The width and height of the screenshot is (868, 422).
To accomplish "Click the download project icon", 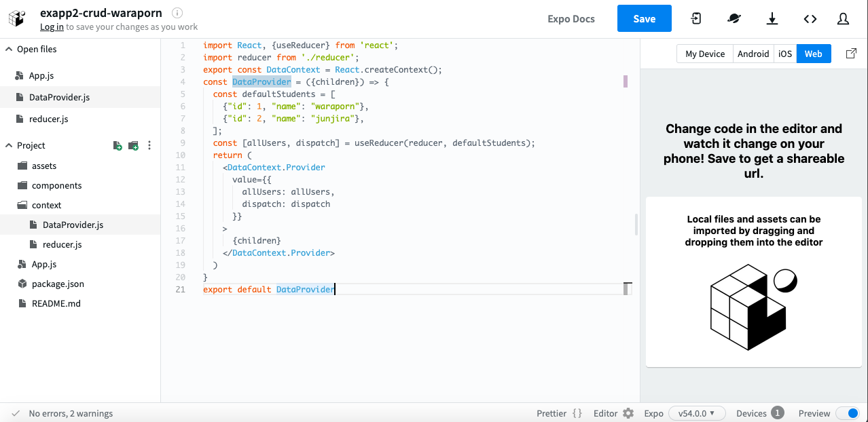I will [x=772, y=19].
